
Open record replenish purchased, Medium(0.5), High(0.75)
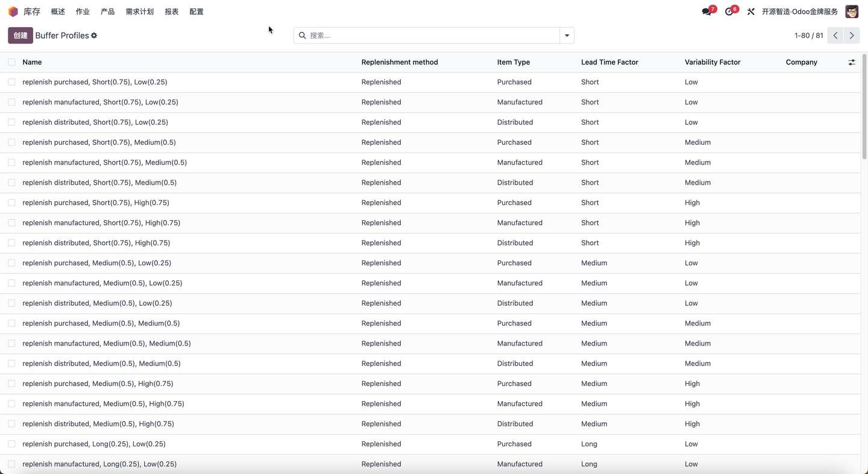coord(98,384)
